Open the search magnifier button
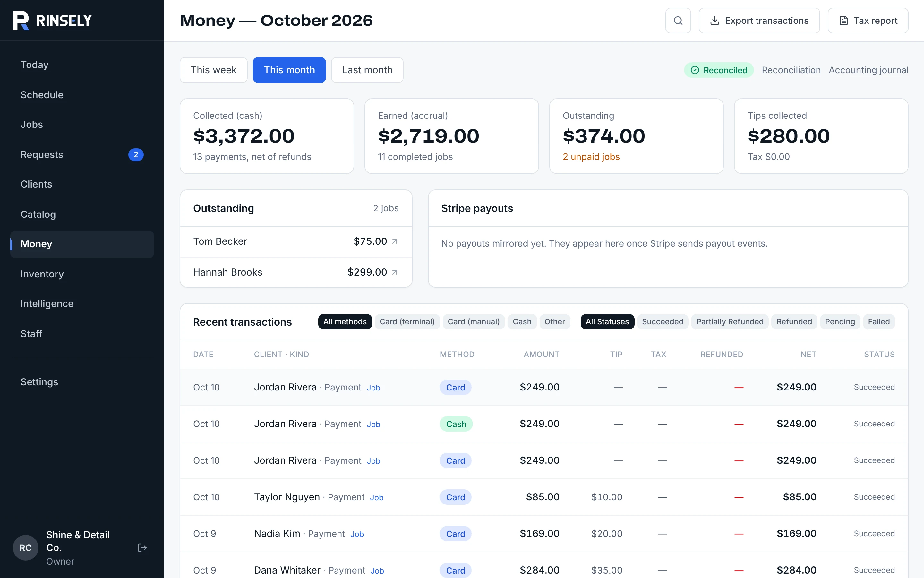Image resolution: width=924 pixels, height=578 pixels. click(x=678, y=21)
